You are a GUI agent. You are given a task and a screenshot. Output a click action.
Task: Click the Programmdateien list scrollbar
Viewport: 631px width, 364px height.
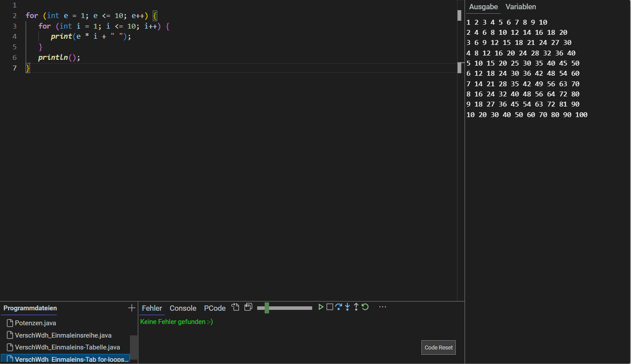tap(133, 347)
